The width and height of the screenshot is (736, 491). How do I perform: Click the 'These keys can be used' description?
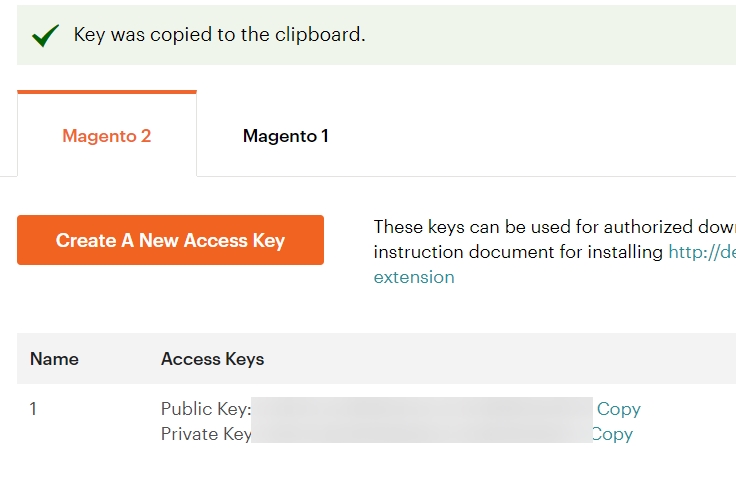[x=555, y=227]
